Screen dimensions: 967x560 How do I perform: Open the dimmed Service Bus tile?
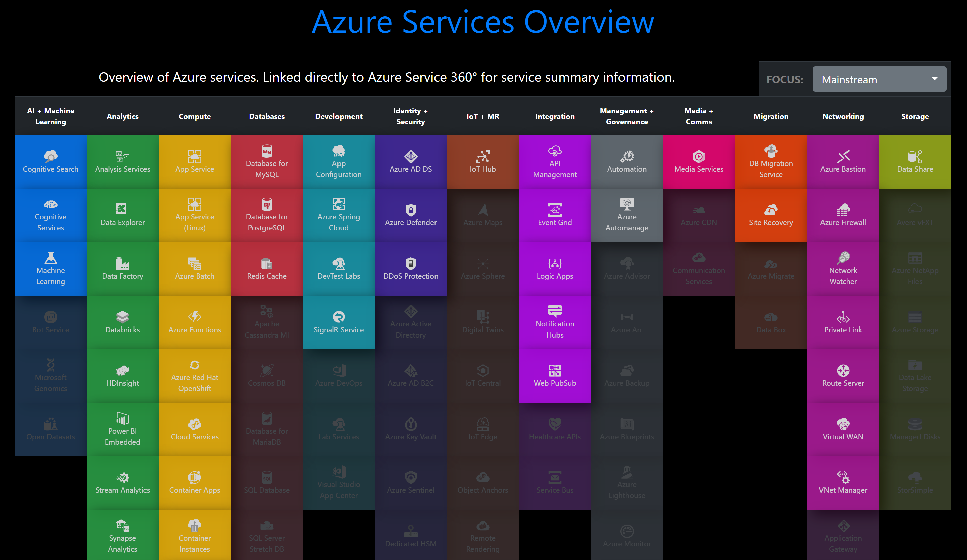click(x=555, y=483)
